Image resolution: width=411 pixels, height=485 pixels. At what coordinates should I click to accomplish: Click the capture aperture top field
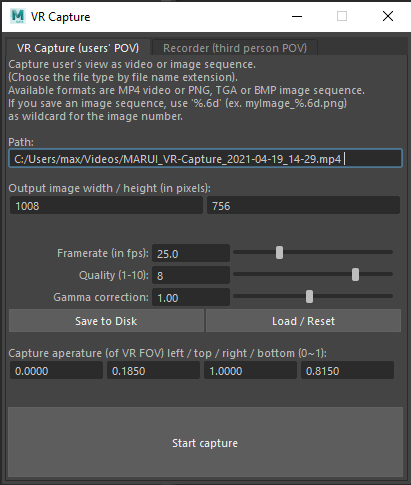pos(153,370)
